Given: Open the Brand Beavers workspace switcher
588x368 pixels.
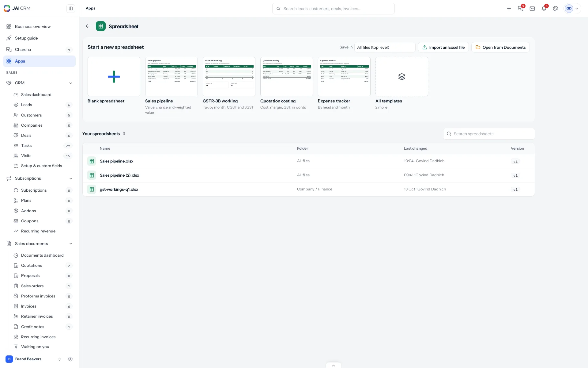Looking at the screenshot, I should tap(33, 359).
